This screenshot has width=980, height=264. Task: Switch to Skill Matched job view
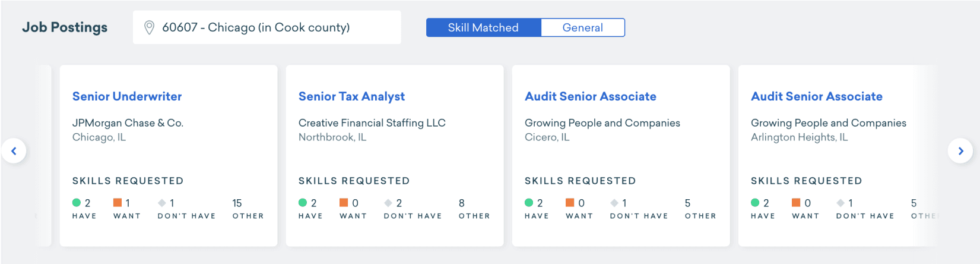pyautogui.click(x=483, y=27)
